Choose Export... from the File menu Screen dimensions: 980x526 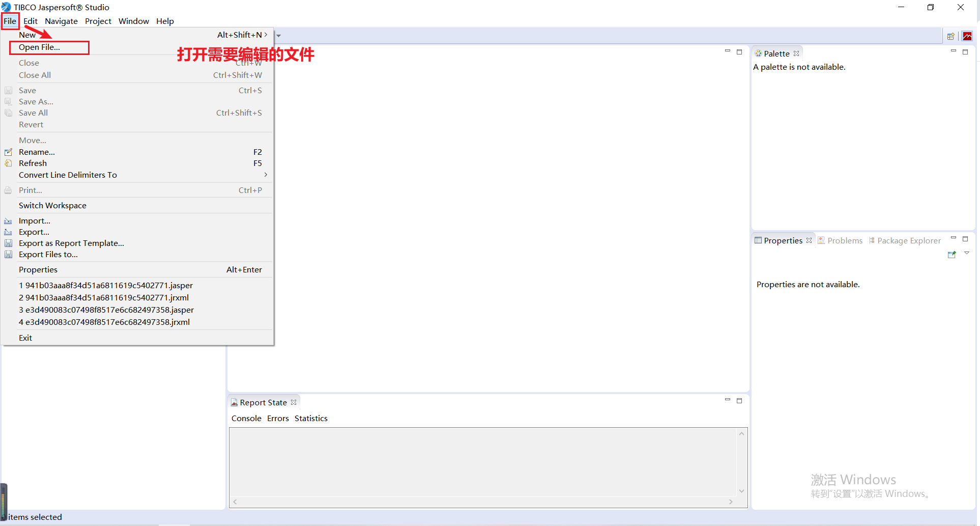point(137,232)
